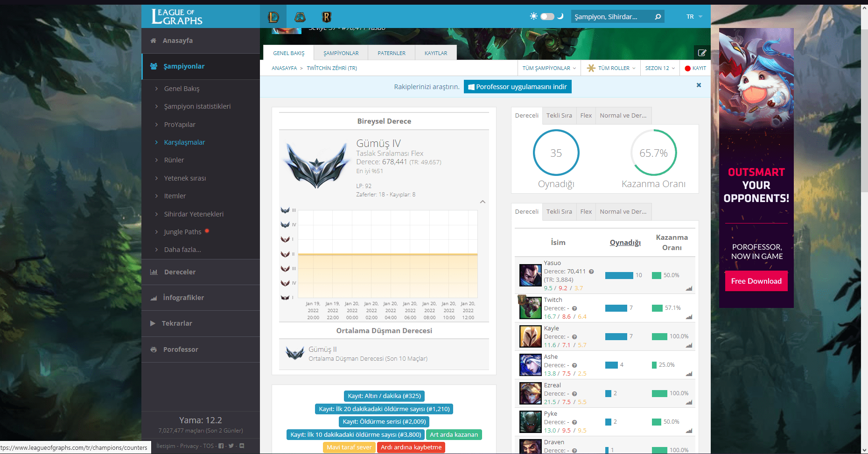The image size is (868, 454).
Task: Open the graph icon in Ezreal's row
Action: click(x=689, y=402)
